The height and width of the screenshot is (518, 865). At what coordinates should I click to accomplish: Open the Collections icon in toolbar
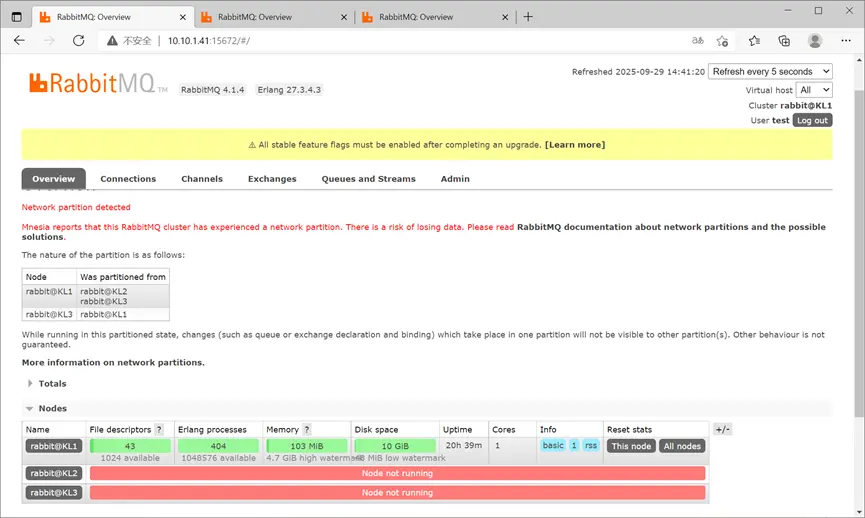[785, 41]
